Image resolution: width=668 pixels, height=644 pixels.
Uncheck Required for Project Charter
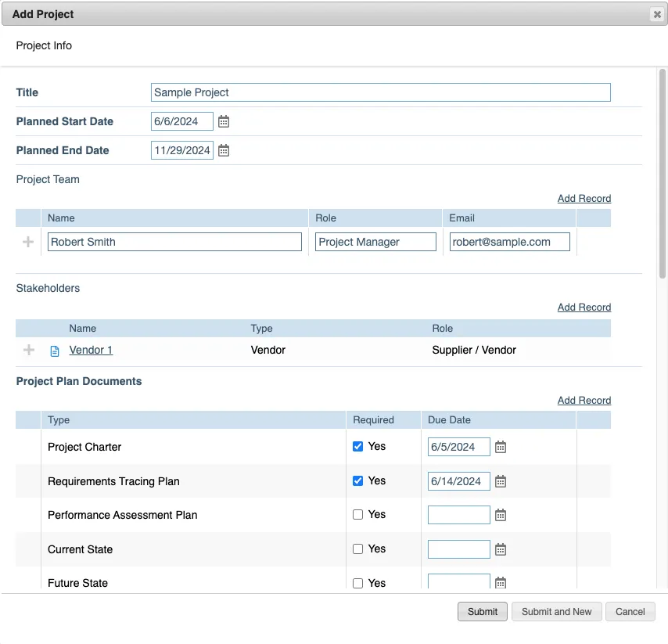pyautogui.click(x=357, y=446)
